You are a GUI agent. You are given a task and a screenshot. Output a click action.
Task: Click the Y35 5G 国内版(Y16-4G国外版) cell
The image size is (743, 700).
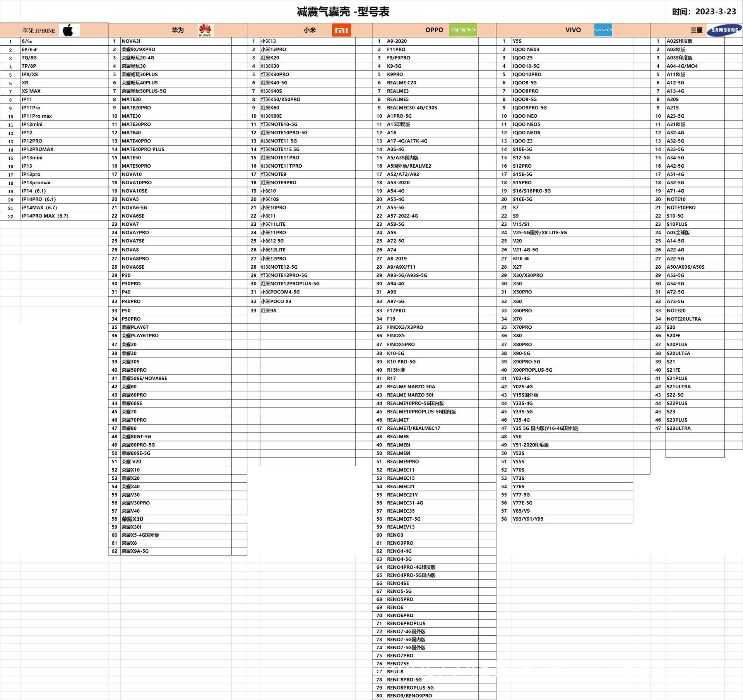click(x=545, y=429)
